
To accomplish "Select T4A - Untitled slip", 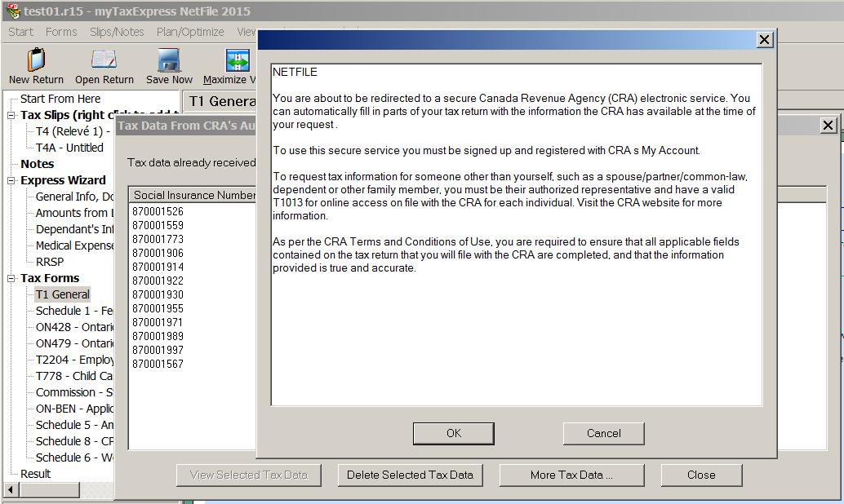I will click(x=69, y=148).
